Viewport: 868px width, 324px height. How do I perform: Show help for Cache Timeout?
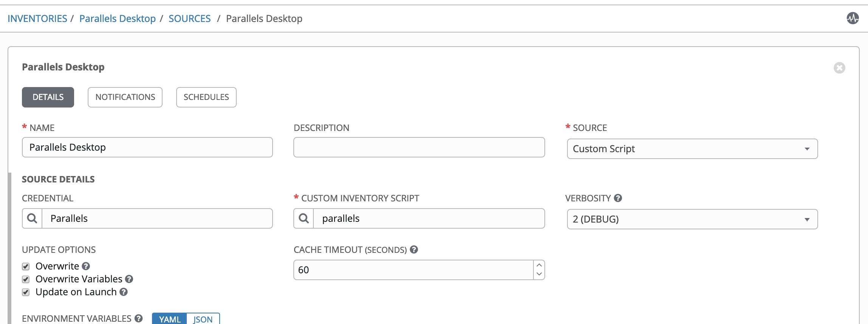point(414,249)
